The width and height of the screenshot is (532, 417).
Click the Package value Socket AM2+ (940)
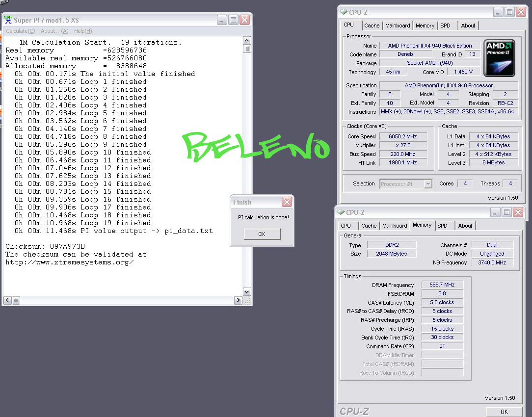pos(429,63)
